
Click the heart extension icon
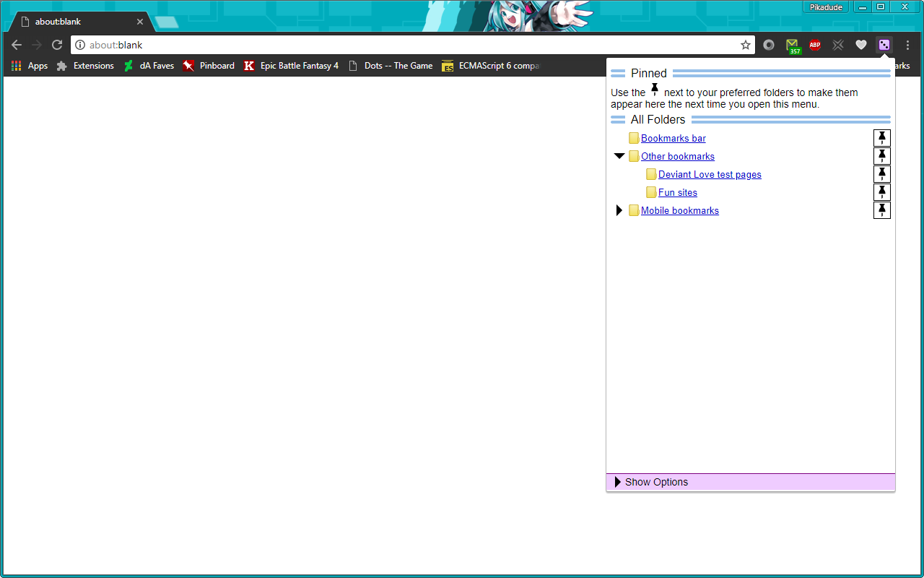[x=860, y=45]
